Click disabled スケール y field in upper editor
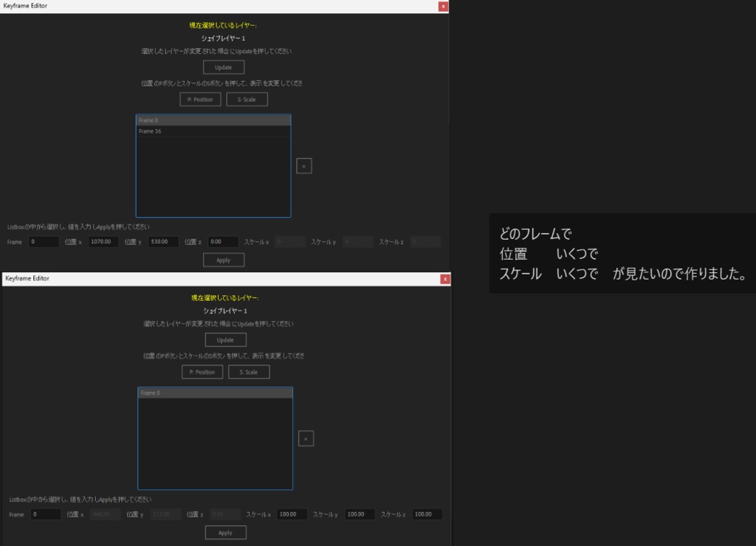Viewport: 756px width, 546px height. [358, 241]
